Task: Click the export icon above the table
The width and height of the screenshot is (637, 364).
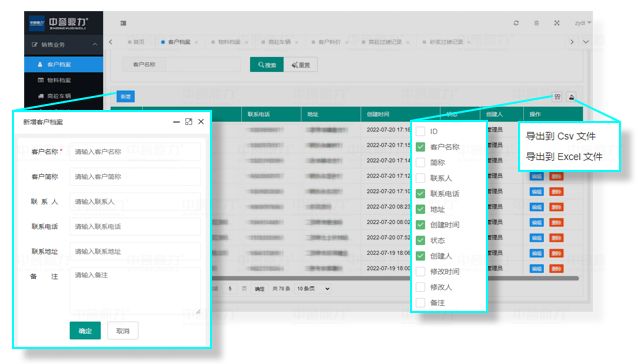Action: click(x=572, y=97)
